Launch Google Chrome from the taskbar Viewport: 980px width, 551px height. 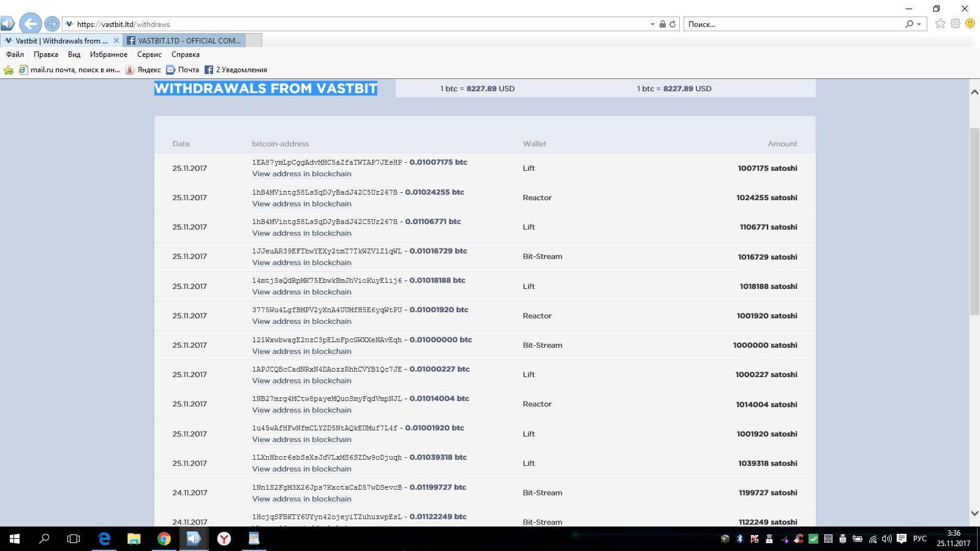pyautogui.click(x=164, y=539)
